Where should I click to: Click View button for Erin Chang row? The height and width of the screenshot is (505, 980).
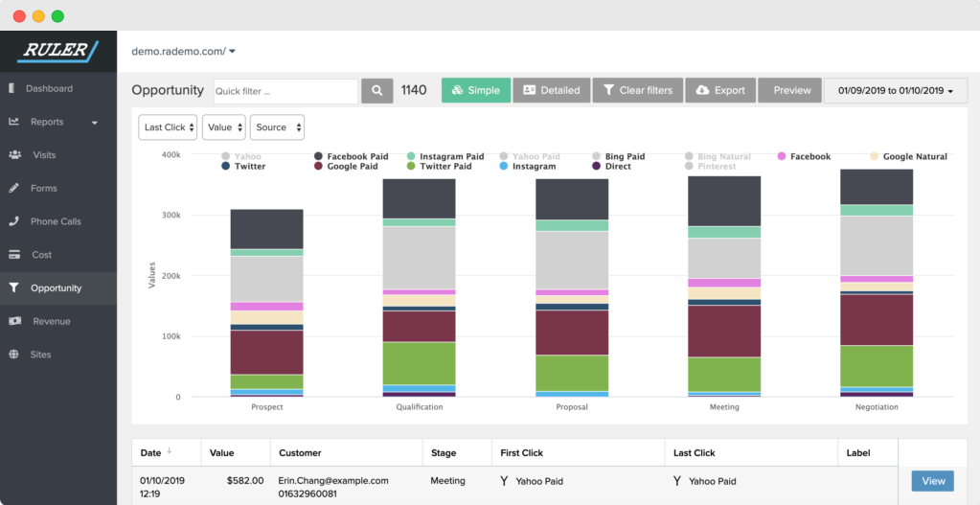pos(932,481)
